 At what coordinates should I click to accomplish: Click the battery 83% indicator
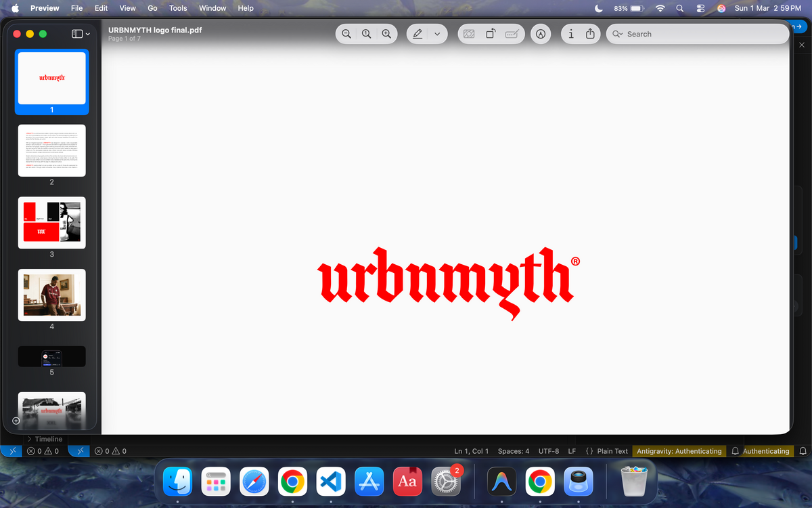(x=627, y=8)
